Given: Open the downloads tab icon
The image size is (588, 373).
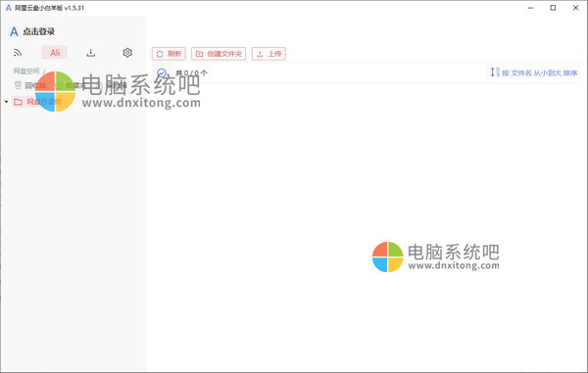Looking at the screenshot, I should [91, 53].
